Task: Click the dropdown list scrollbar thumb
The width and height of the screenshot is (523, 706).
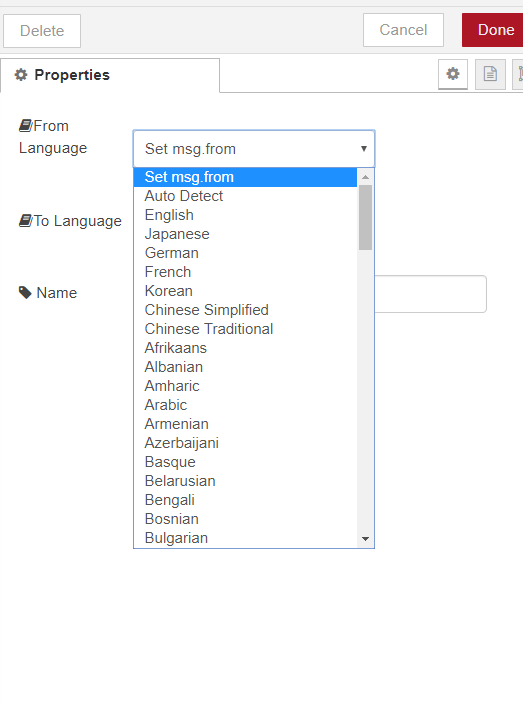Action: point(365,217)
